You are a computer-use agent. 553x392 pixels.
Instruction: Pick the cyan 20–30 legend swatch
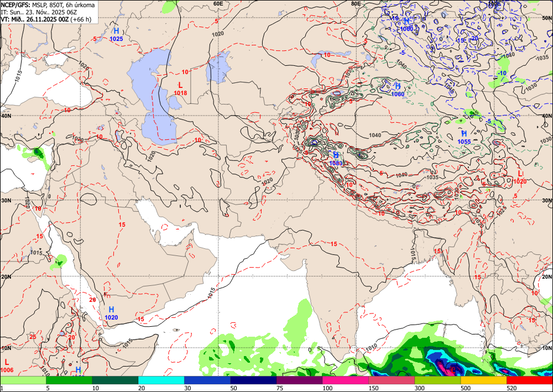[x=161, y=380]
